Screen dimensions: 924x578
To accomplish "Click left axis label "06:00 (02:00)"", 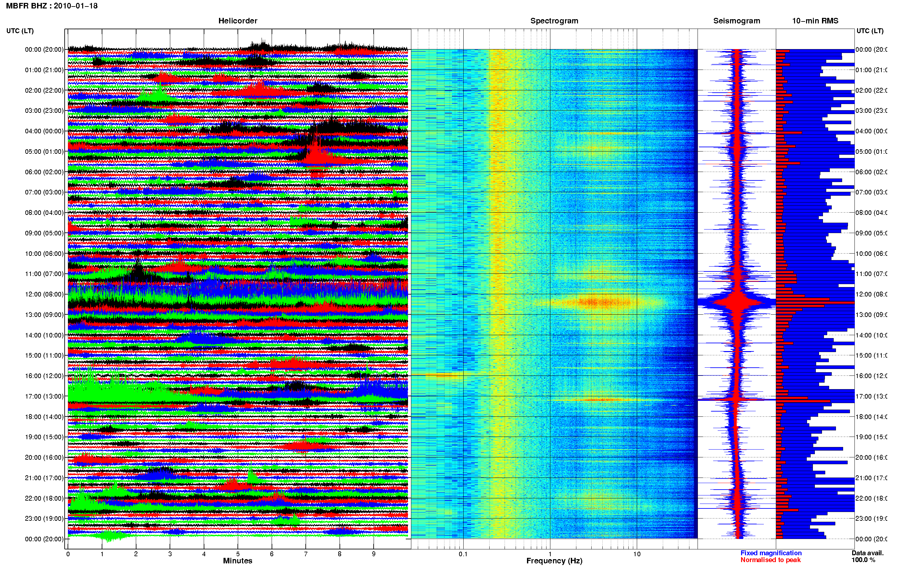I will (x=44, y=172).
